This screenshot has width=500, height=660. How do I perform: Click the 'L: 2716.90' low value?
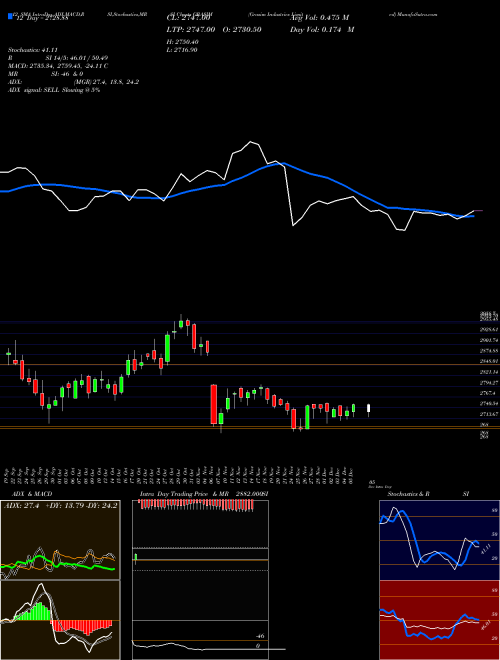coord(183,50)
